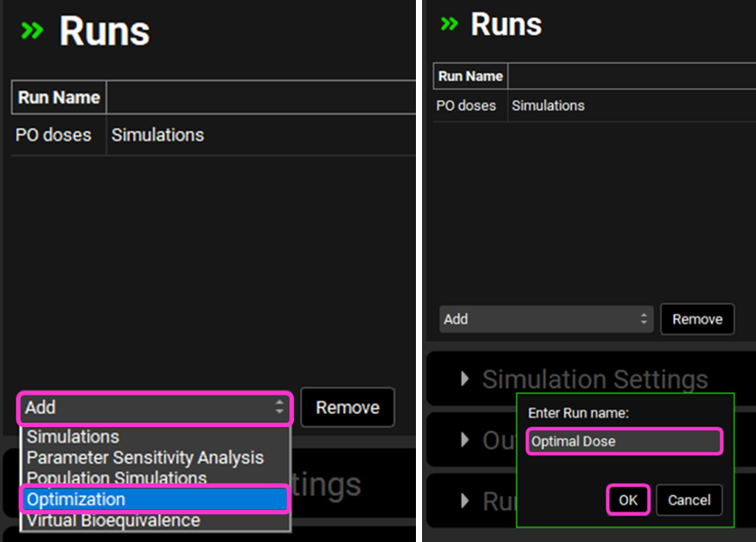Click green chevrons beside the larger Runs heading
756x542 pixels.
(32, 31)
